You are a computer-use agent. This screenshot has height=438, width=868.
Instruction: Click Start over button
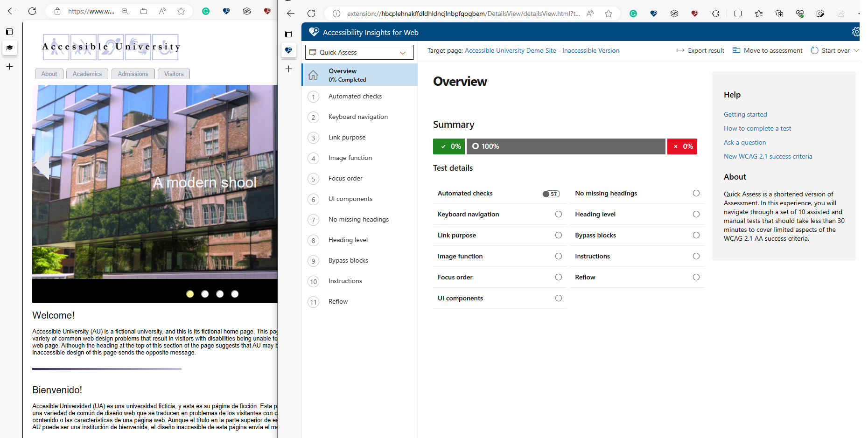(831, 50)
